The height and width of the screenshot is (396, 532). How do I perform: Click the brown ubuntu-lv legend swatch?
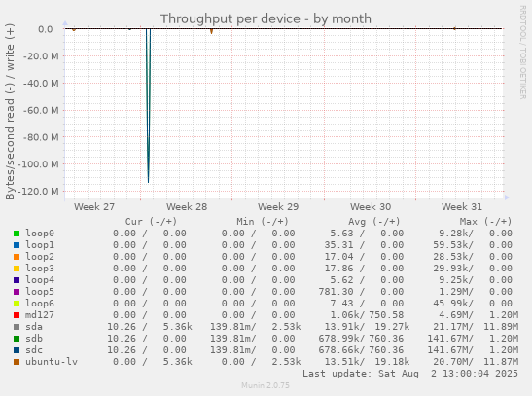[x=17, y=362]
